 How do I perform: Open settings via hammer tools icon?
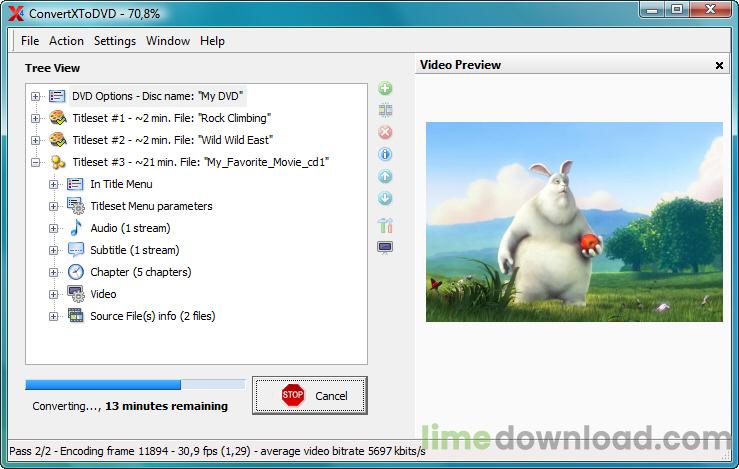click(x=385, y=225)
